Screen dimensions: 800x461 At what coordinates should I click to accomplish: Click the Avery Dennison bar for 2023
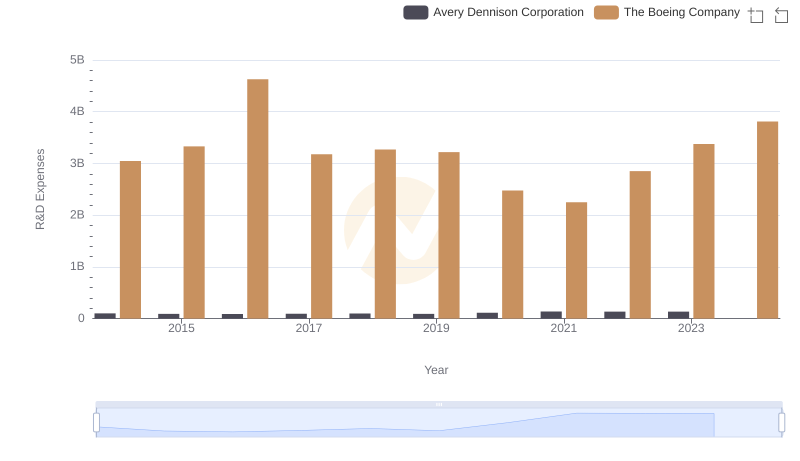tap(679, 315)
